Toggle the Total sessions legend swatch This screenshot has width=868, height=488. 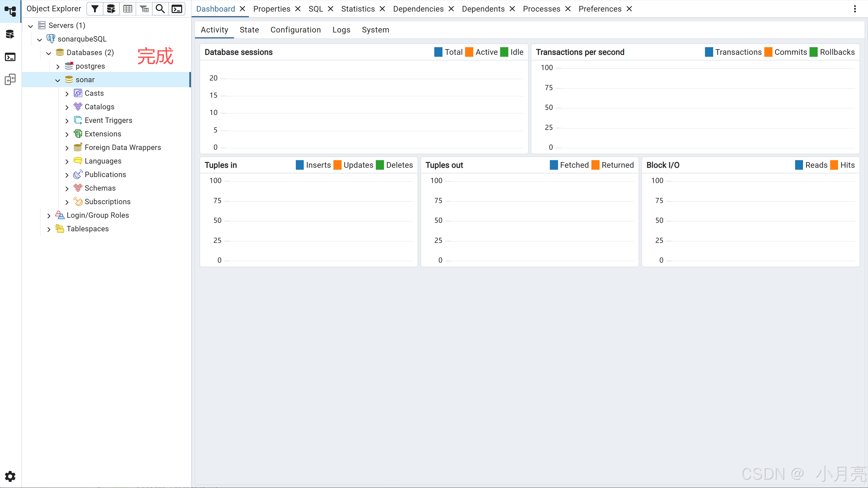[x=439, y=52]
